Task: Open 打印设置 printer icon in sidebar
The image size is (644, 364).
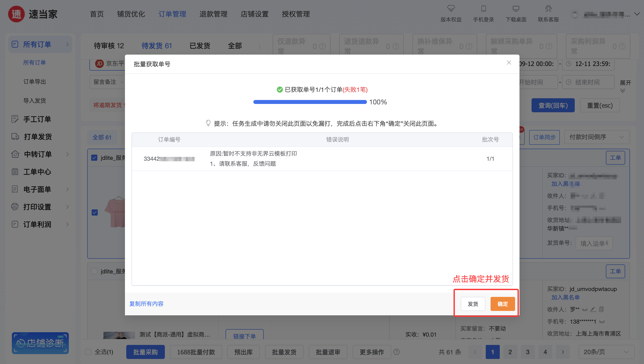Action: point(15,207)
